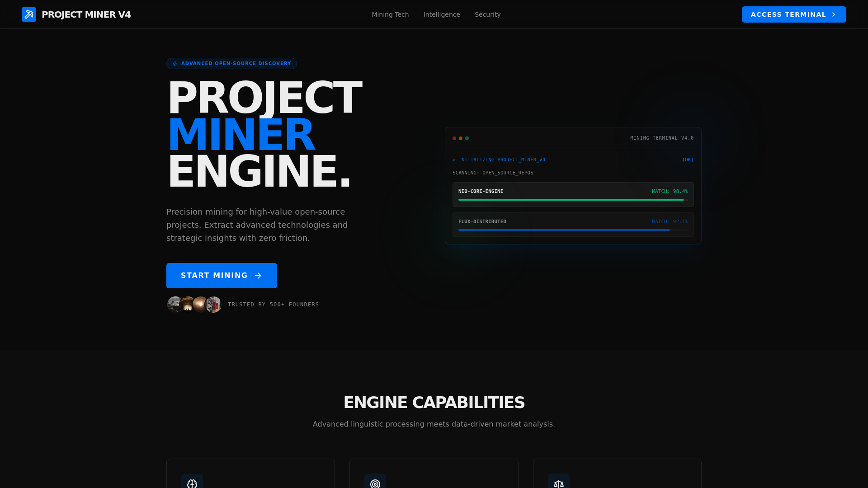Click the TRUSTED BY 500+ FOUNDERS text
The image size is (868, 488).
(274, 305)
